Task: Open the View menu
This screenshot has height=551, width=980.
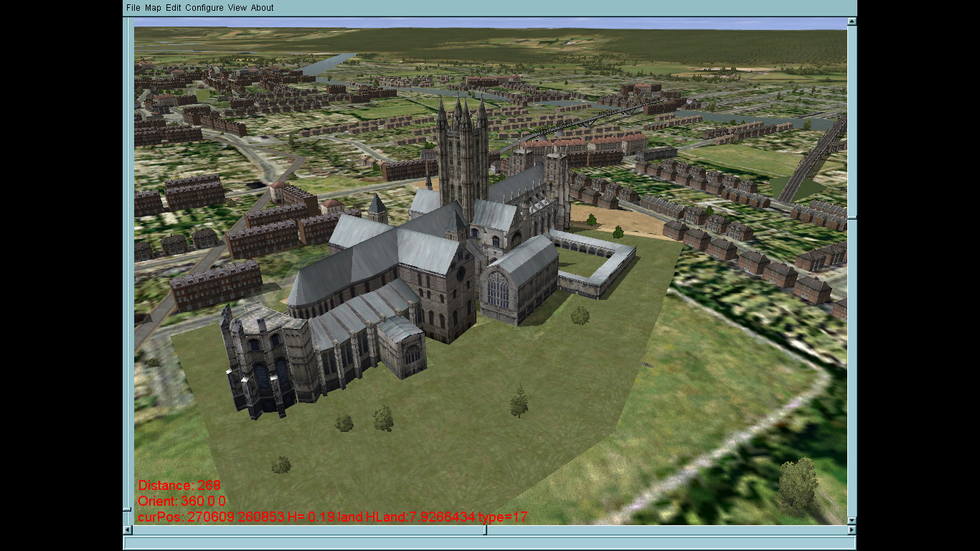Action: coord(237,8)
